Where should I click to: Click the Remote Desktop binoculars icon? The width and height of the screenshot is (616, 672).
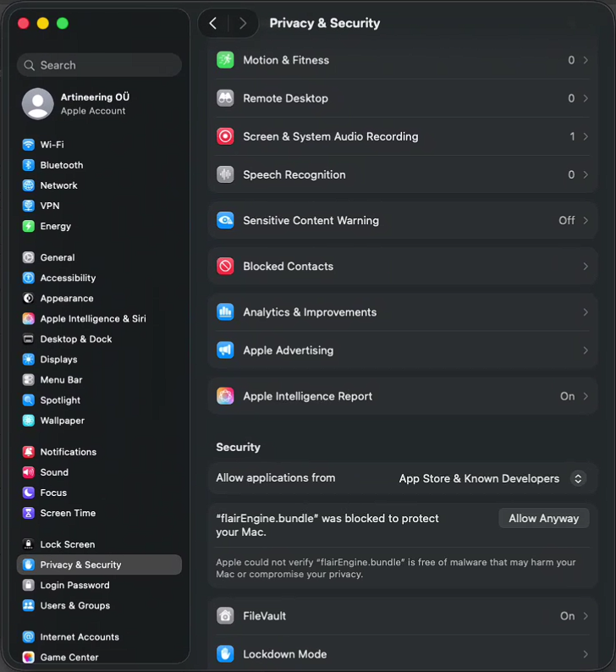pos(225,98)
